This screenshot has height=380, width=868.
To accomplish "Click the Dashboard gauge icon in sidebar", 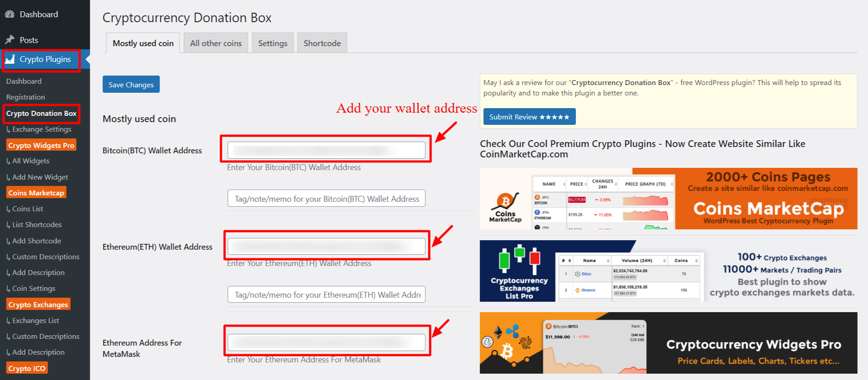I will [x=10, y=14].
